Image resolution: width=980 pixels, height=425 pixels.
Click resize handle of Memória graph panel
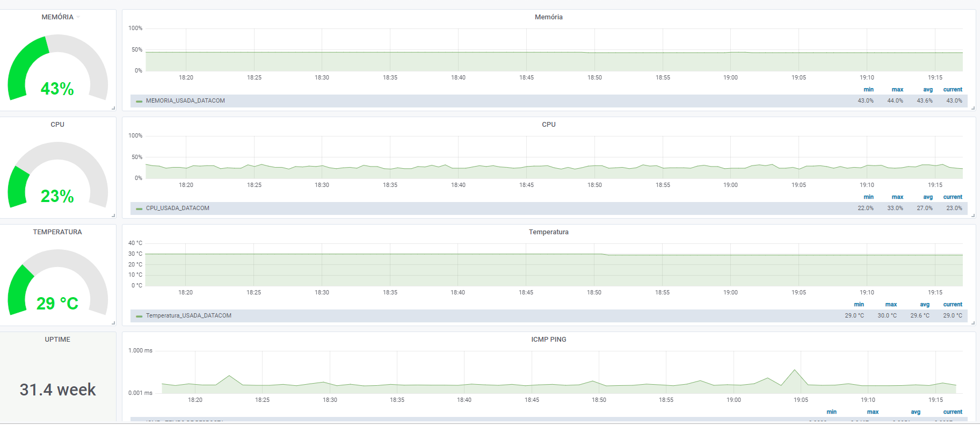coord(972,108)
